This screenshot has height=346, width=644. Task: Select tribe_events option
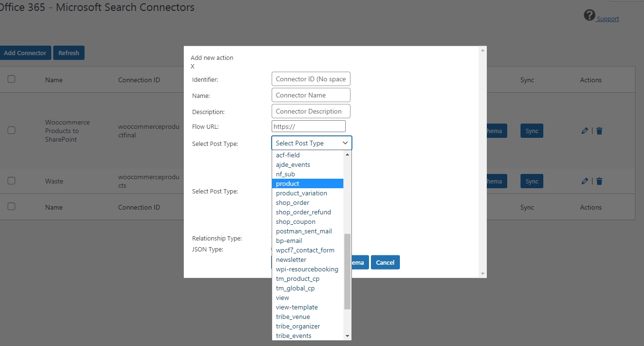tap(308, 336)
